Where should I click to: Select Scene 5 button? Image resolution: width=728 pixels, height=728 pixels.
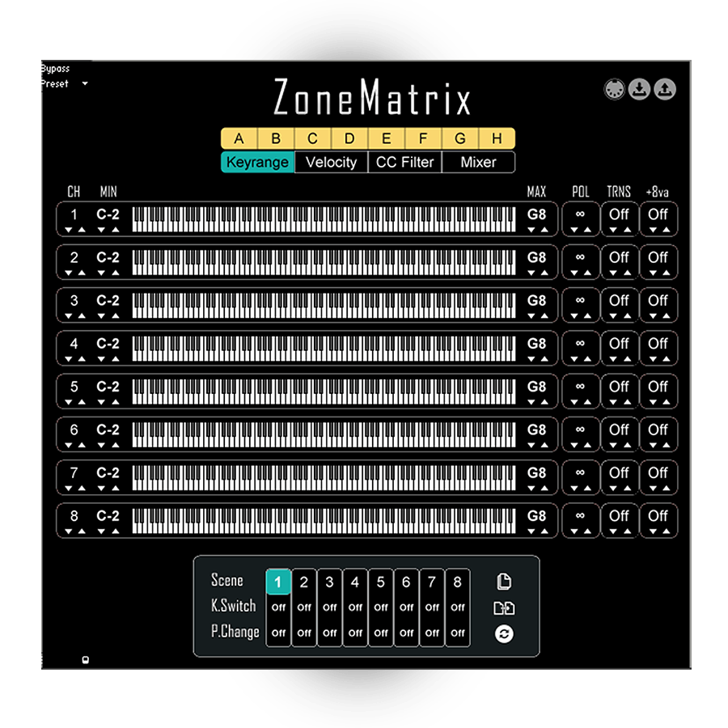(381, 582)
